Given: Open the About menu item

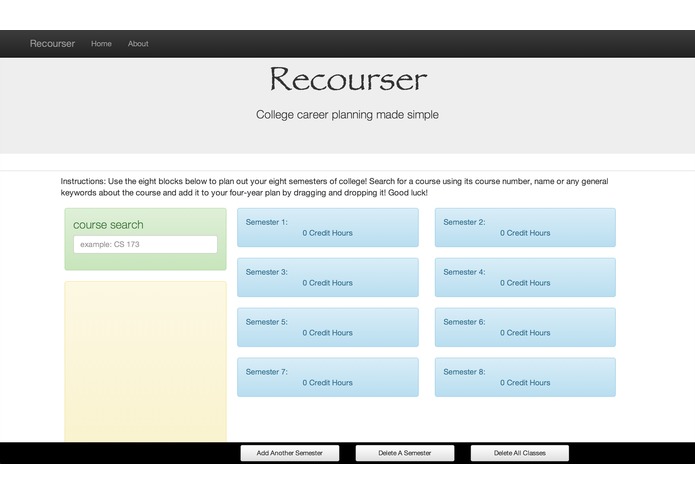Looking at the screenshot, I should click(138, 43).
